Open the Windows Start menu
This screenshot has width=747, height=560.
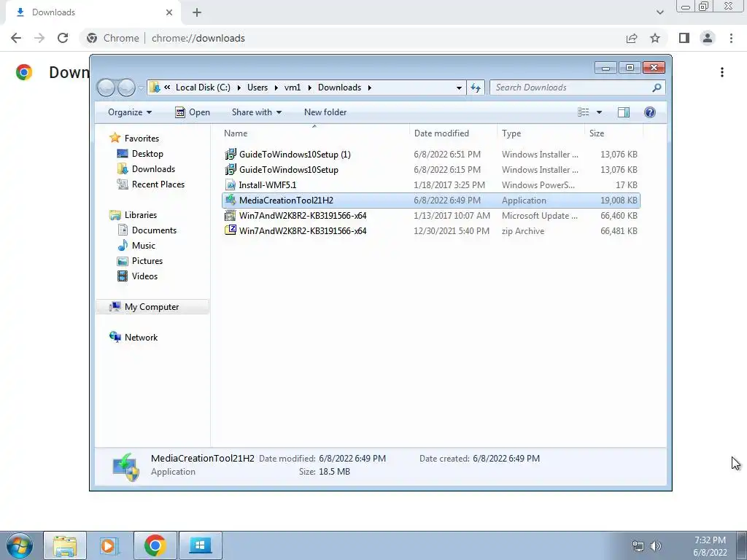(19, 545)
